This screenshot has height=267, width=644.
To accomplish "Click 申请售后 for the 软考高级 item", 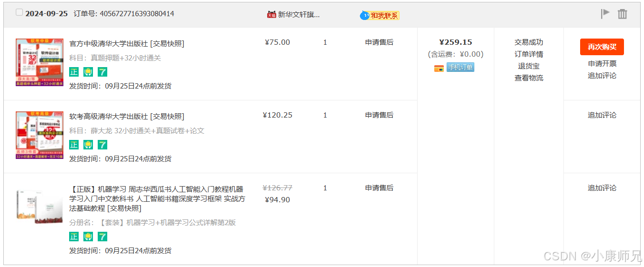I will (379, 115).
